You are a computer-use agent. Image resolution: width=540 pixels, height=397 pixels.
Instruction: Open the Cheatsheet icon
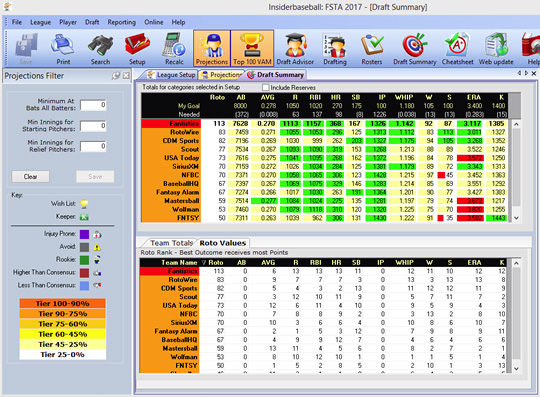(457, 48)
